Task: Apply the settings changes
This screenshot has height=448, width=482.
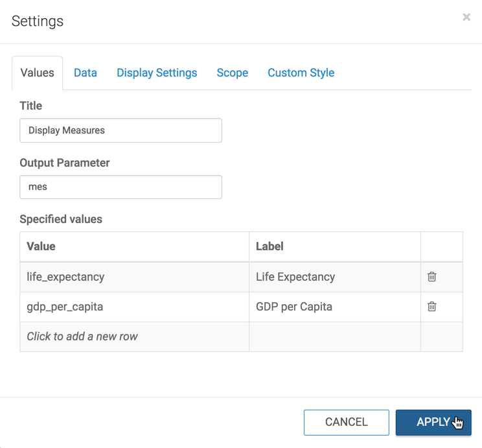Action: coord(433,422)
